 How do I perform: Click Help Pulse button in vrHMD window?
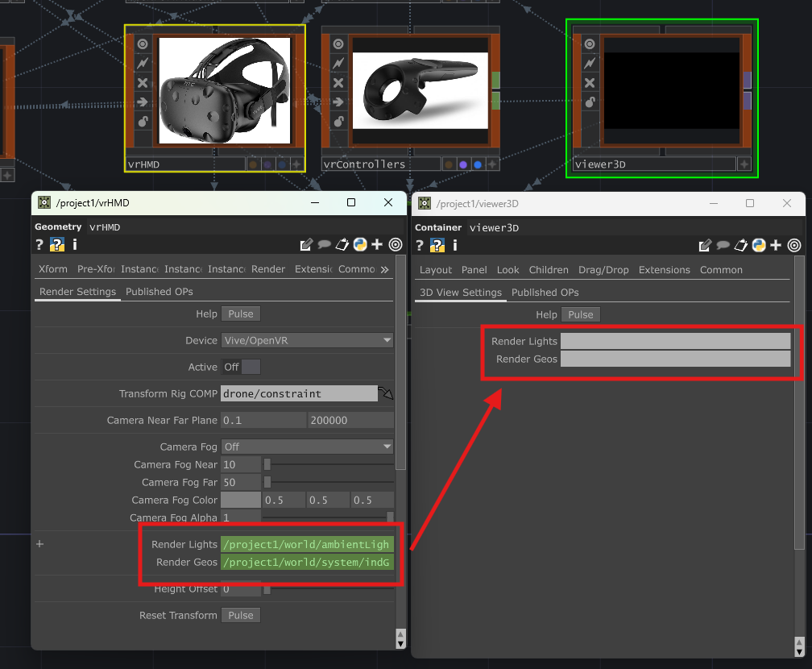tap(241, 314)
